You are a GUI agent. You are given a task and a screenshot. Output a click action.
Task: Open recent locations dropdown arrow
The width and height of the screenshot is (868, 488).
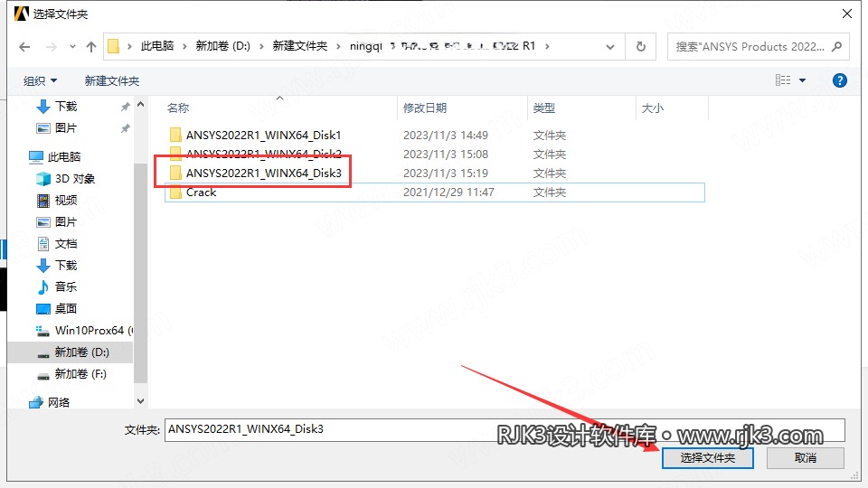(x=72, y=47)
